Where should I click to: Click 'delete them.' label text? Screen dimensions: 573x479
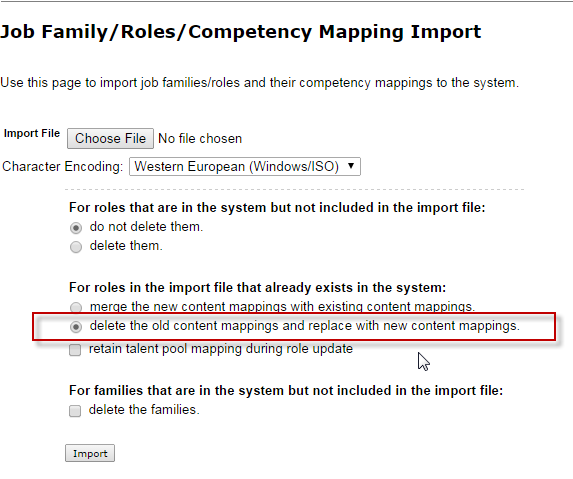pyautogui.click(x=126, y=246)
